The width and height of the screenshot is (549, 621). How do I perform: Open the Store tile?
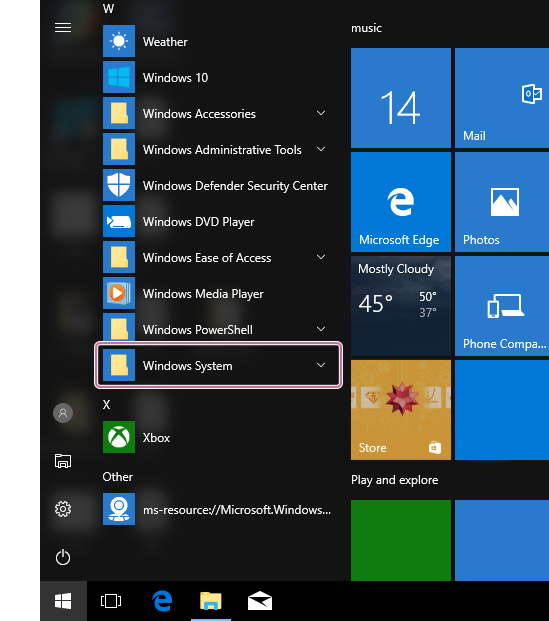pos(401,410)
